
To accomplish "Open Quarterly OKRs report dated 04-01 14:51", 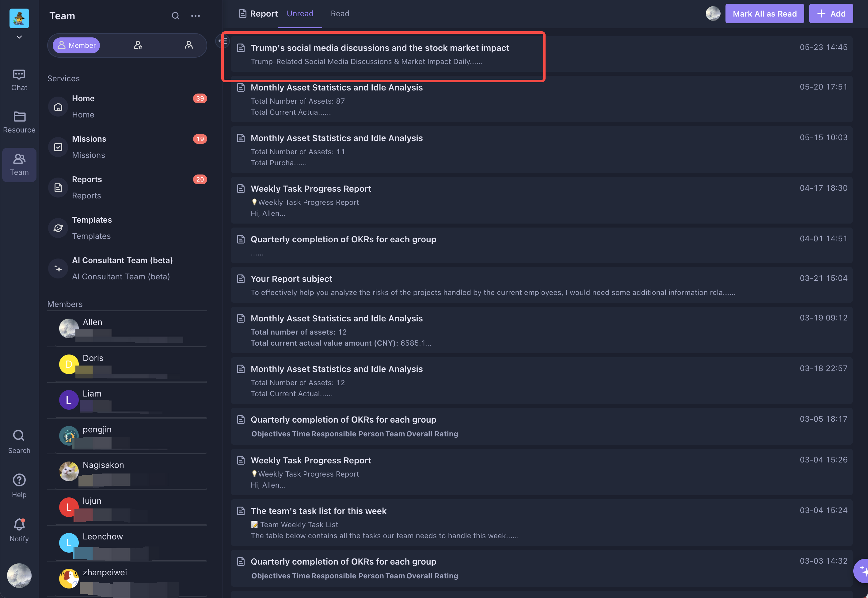I will pos(542,245).
